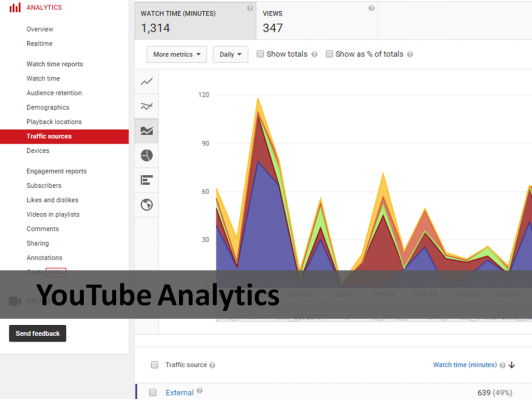The width and height of the screenshot is (532, 400).
Task: Open the Comments report
Action: coord(42,229)
